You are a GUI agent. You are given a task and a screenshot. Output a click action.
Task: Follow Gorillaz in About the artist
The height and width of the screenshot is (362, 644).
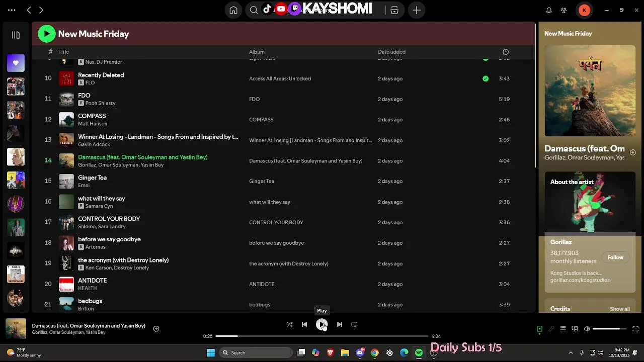point(615,257)
